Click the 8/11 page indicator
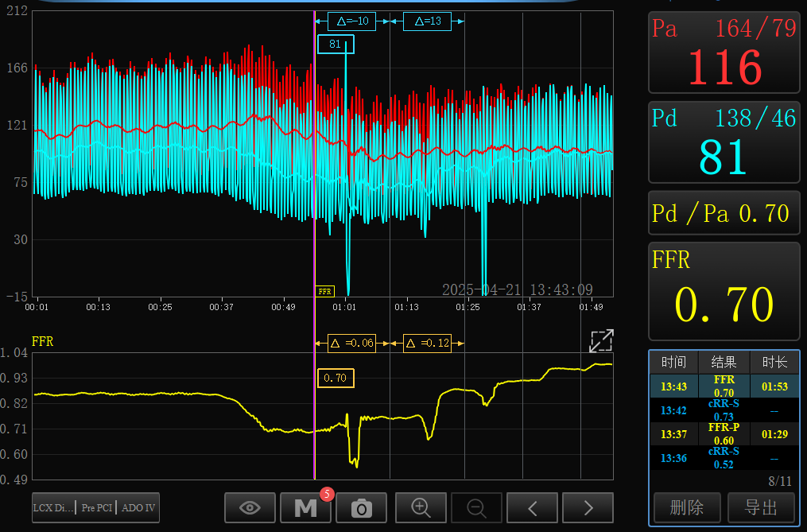 click(x=780, y=482)
